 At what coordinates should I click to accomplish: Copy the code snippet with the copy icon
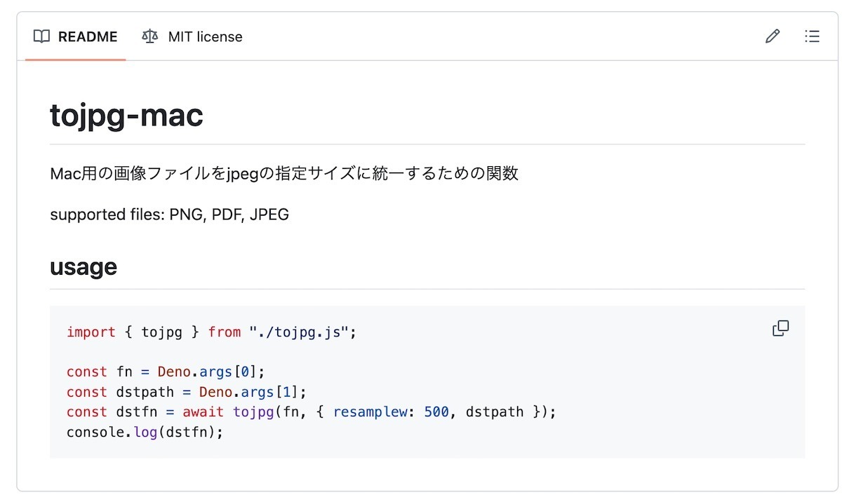(x=780, y=328)
